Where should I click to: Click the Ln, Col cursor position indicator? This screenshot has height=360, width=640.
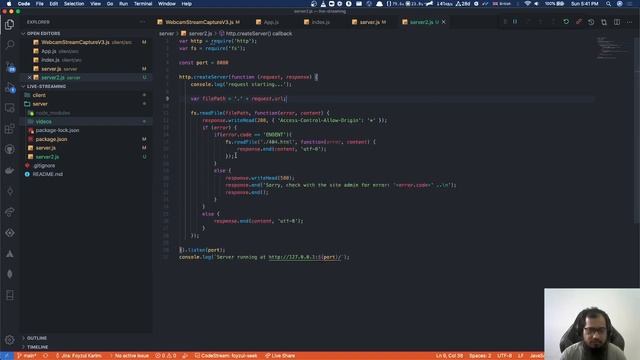pyautogui.click(x=449, y=356)
